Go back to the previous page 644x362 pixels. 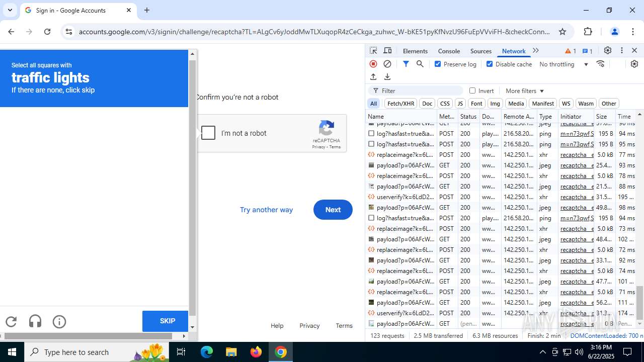pyautogui.click(x=11, y=32)
